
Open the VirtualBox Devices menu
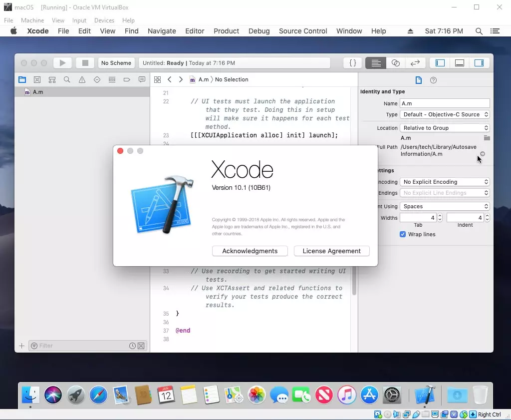[x=104, y=20]
